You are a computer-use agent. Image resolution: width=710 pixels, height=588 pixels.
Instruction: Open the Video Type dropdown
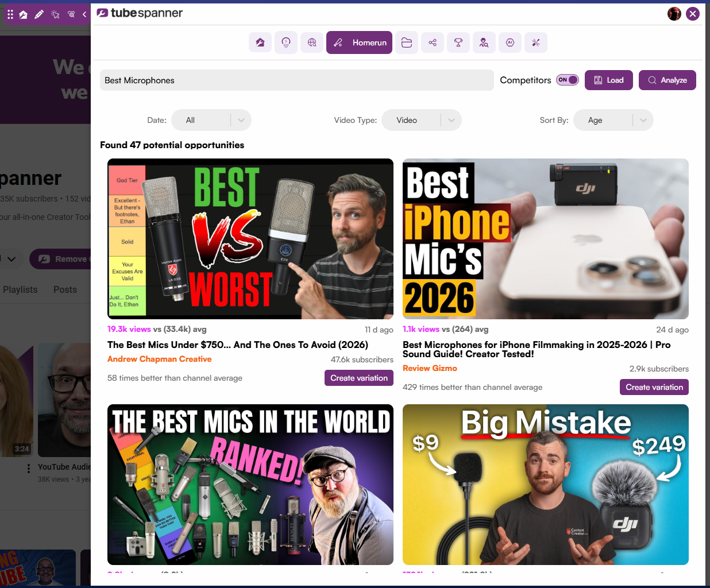pyautogui.click(x=422, y=120)
